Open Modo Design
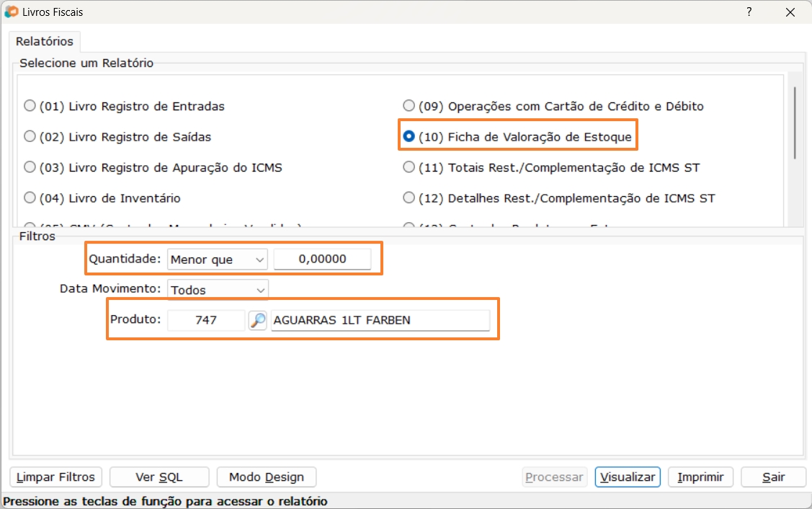The height and width of the screenshot is (509, 812). tap(266, 477)
